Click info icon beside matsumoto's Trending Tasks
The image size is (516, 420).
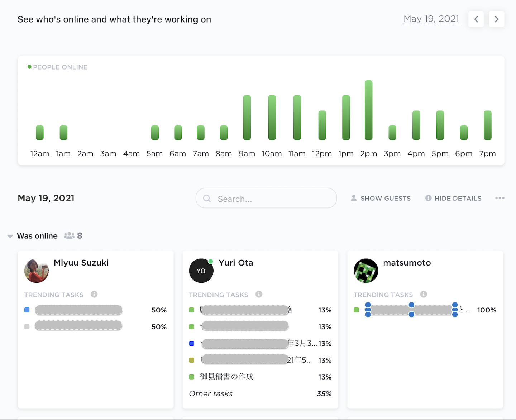pos(424,294)
